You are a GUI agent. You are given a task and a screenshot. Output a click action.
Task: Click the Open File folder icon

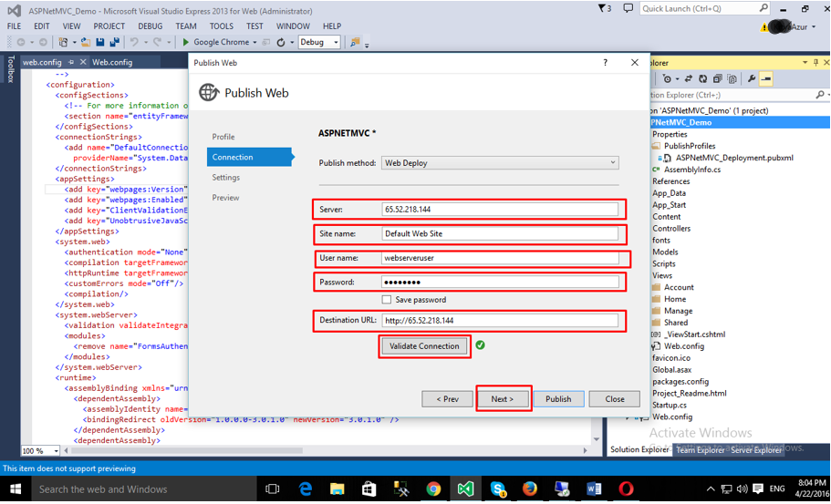[86, 42]
